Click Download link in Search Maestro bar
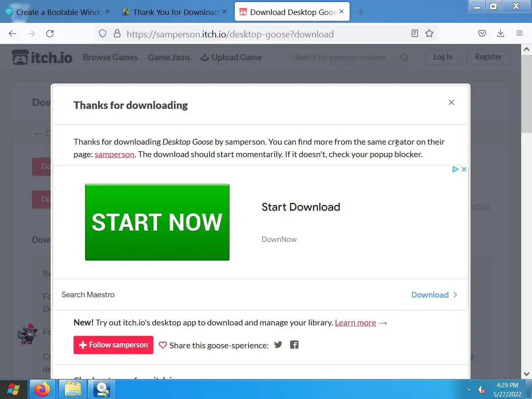532x399 pixels. click(x=434, y=295)
